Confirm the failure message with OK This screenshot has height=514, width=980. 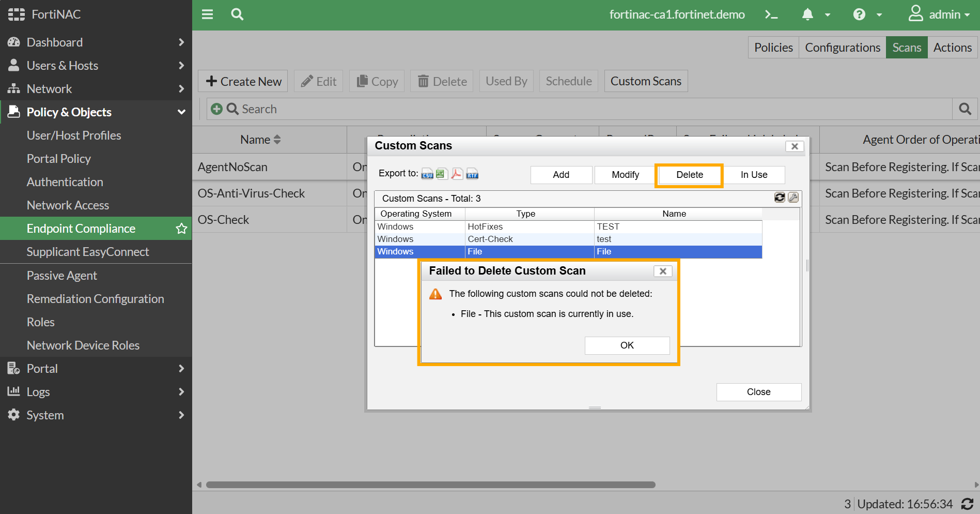click(x=627, y=345)
